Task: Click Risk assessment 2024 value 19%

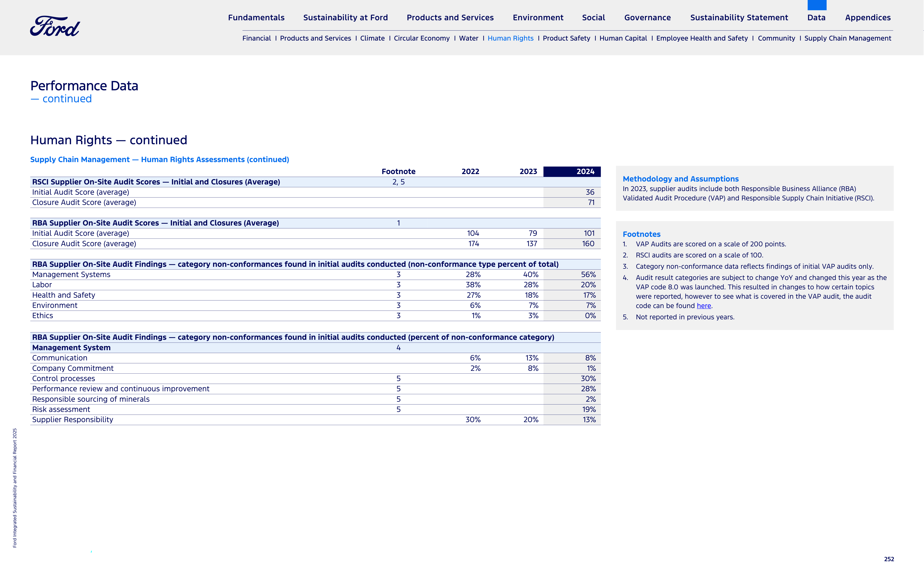Action: (x=589, y=409)
